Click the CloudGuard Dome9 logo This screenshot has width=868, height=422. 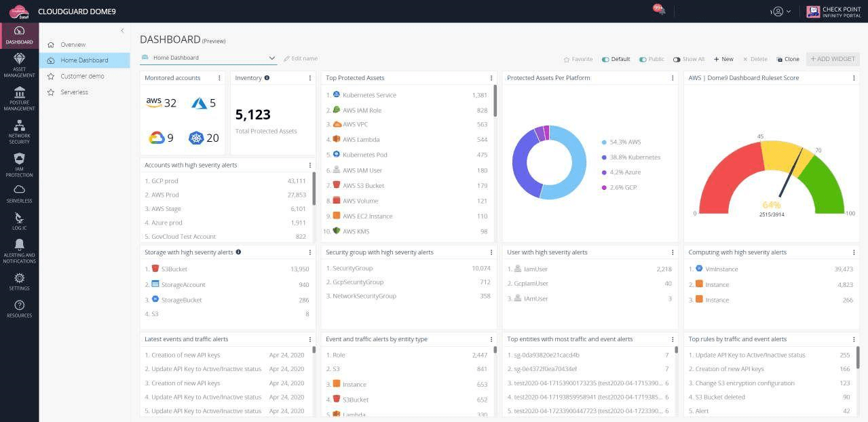(19, 11)
